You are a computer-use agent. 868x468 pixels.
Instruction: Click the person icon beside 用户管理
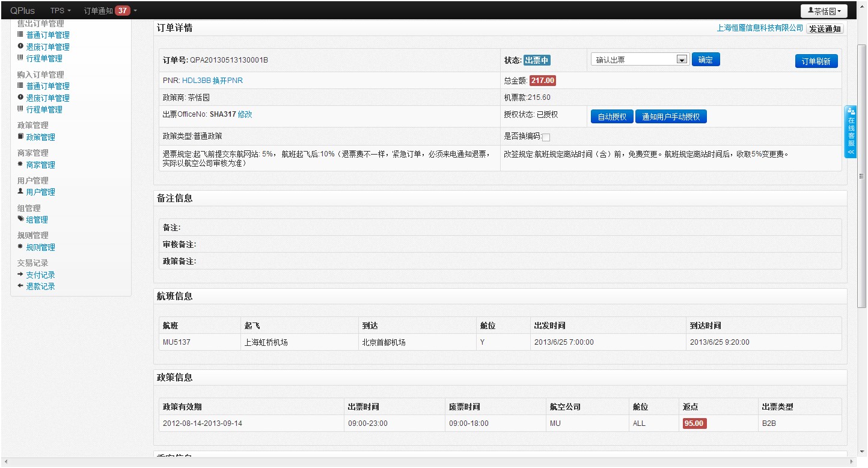[x=20, y=192]
